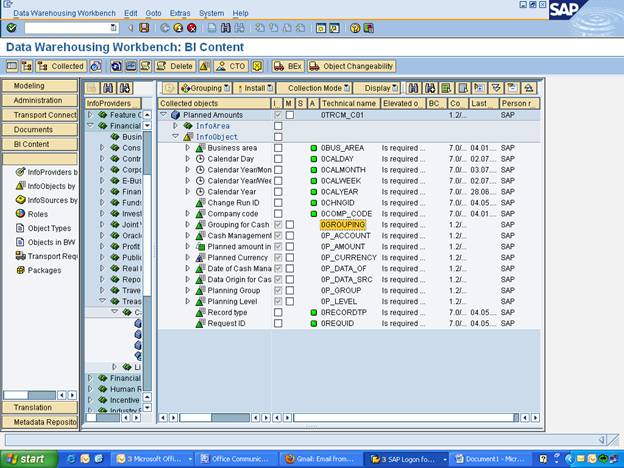Screen dimensions: 624x468
Task: Switch to the Modeling section
Action: pyautogui.click(x=40, y=86)
